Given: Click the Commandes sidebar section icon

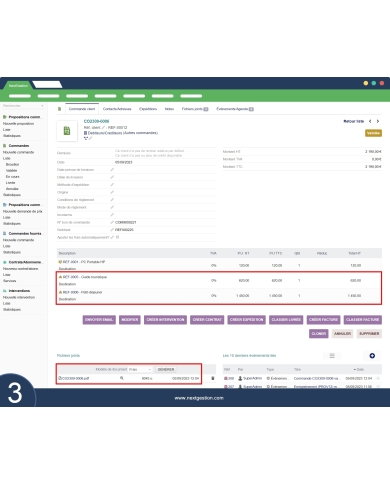Looking at the screenshot, I should (x=5, y=146).
